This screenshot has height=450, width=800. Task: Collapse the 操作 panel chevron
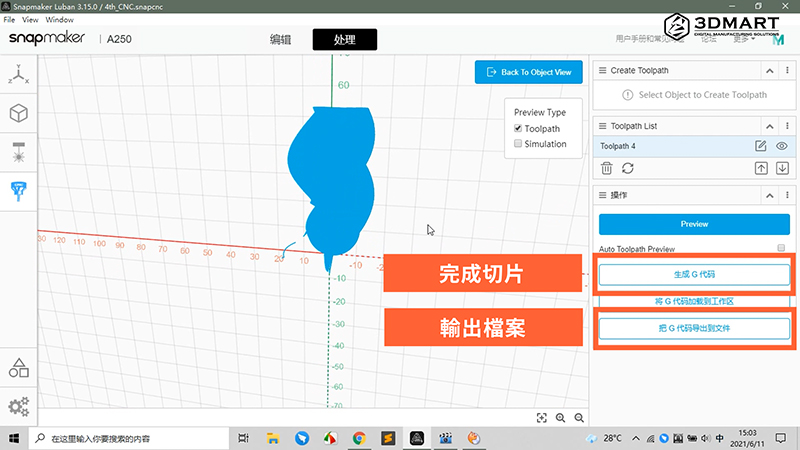click(x=771, y=194)
